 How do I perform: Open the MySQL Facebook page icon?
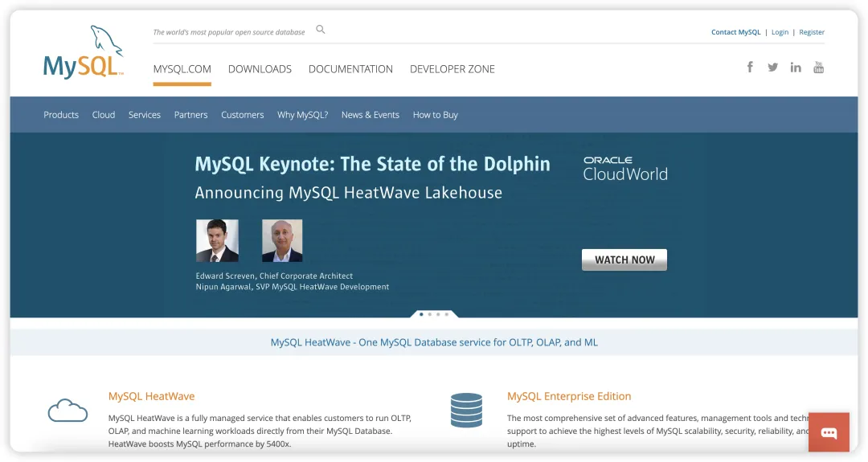[x=750, y=67]
